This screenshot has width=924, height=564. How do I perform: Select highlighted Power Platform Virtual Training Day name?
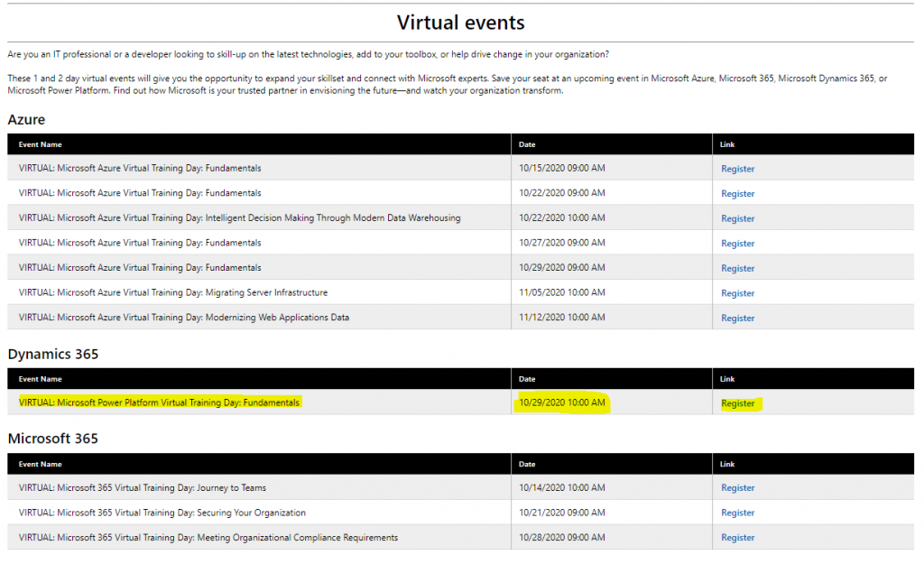(159, 402)
